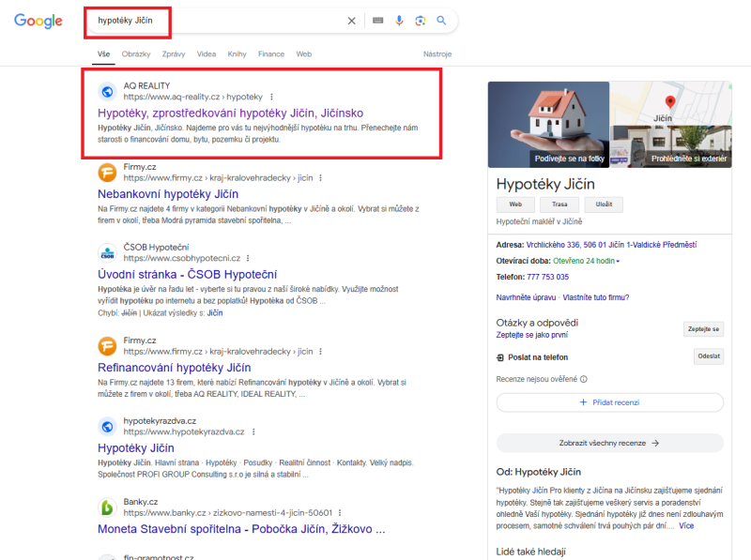Open the on-screen keyboard input tool

[x=378, y=21]
